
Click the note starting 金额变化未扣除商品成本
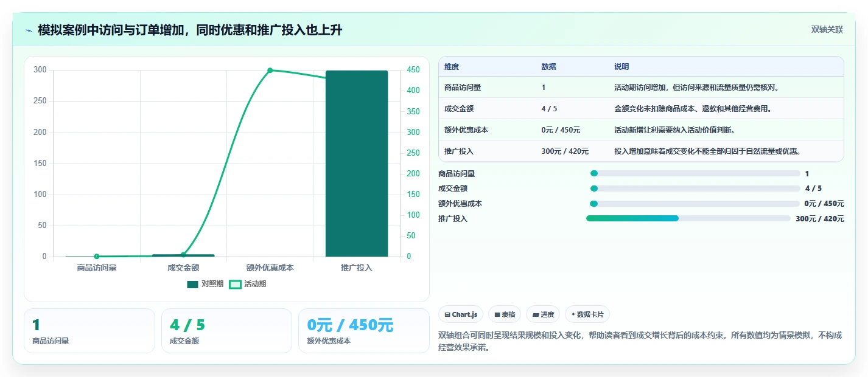pos(693,109)
